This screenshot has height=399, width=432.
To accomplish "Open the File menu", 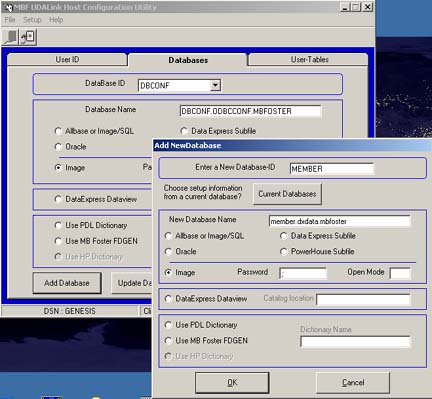I will coord(10,20).
